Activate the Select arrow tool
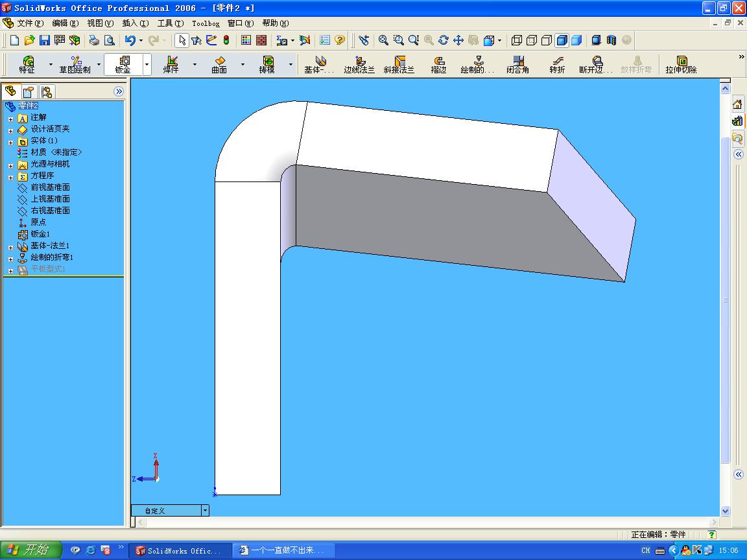 coord(182,40)
